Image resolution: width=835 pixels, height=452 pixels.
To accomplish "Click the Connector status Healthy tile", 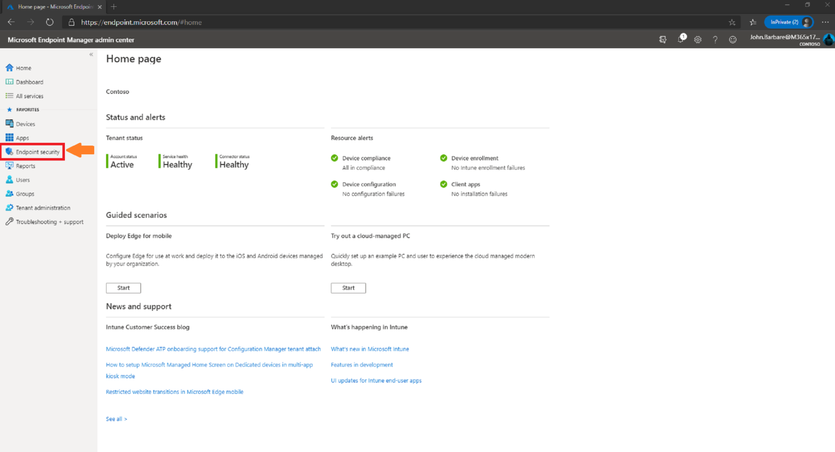I will tap(233, 162).
